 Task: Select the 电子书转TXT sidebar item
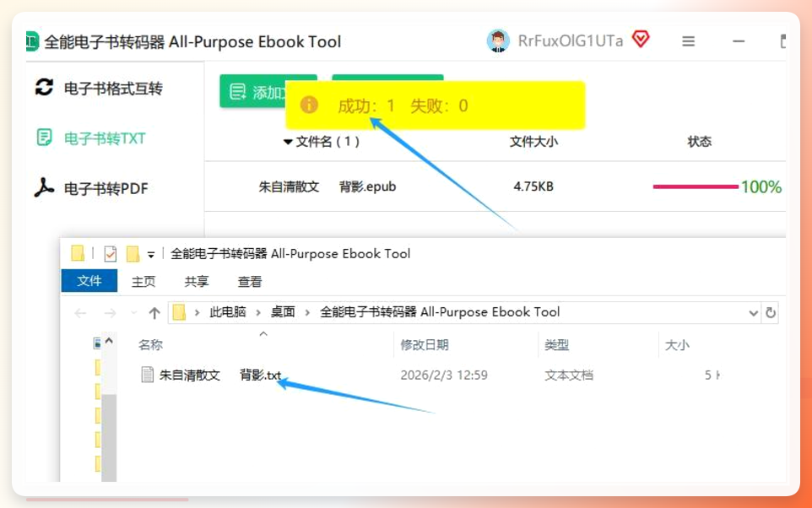tap(91, 138)
